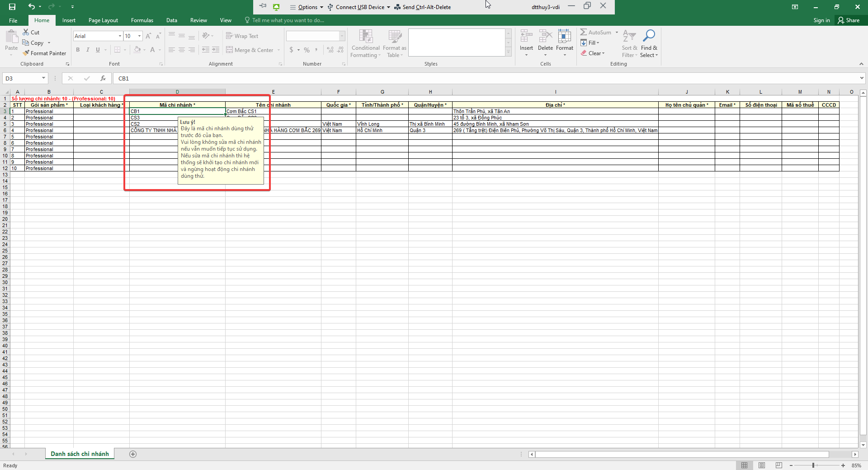This screenshot has height=470, width=868.
Task: Expand the number format combo box
Action: click(x=342, y=36)
